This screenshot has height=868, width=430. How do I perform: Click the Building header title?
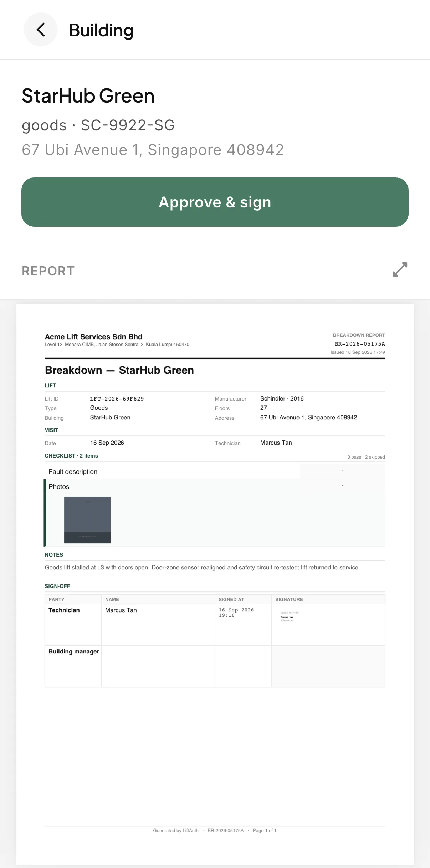click(x=101, y=30)
